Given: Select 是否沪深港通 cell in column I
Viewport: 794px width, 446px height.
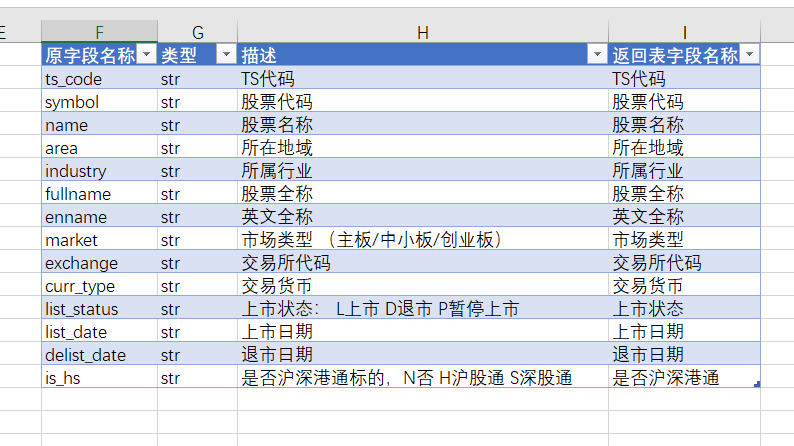Looking at the screenshot, I should tap(684, 378).
